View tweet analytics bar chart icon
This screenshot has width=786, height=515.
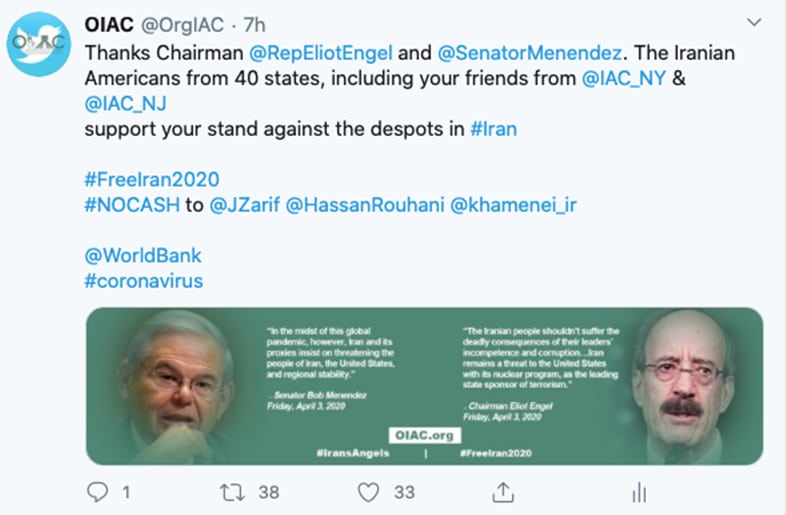click(639, 492)
